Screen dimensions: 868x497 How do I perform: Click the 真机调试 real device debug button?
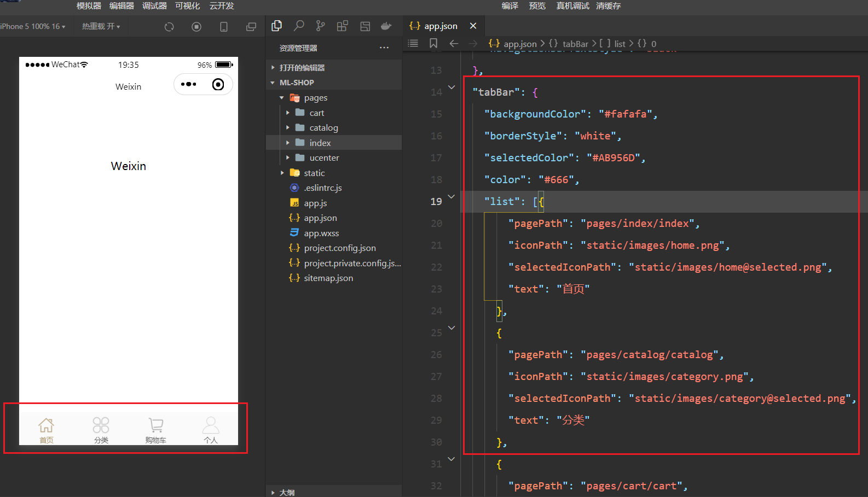point(572,6)
